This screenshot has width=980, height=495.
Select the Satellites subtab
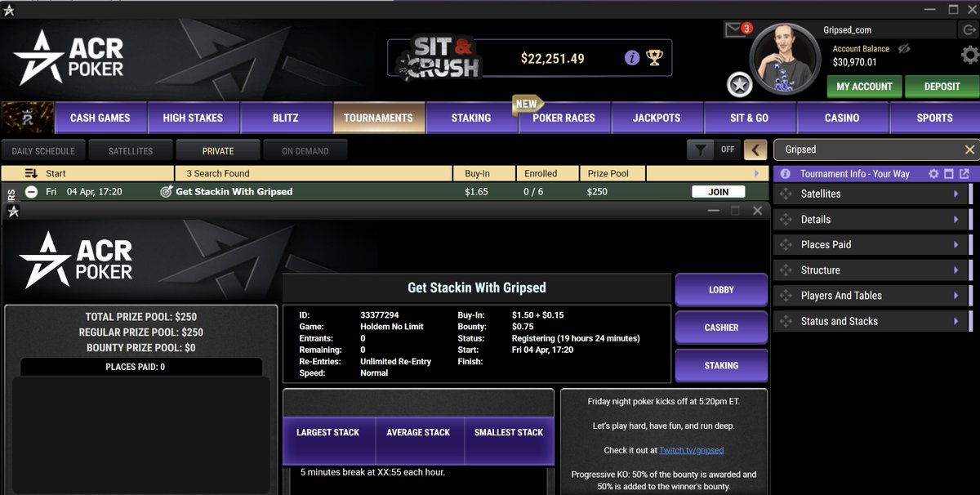pos(131,150)
